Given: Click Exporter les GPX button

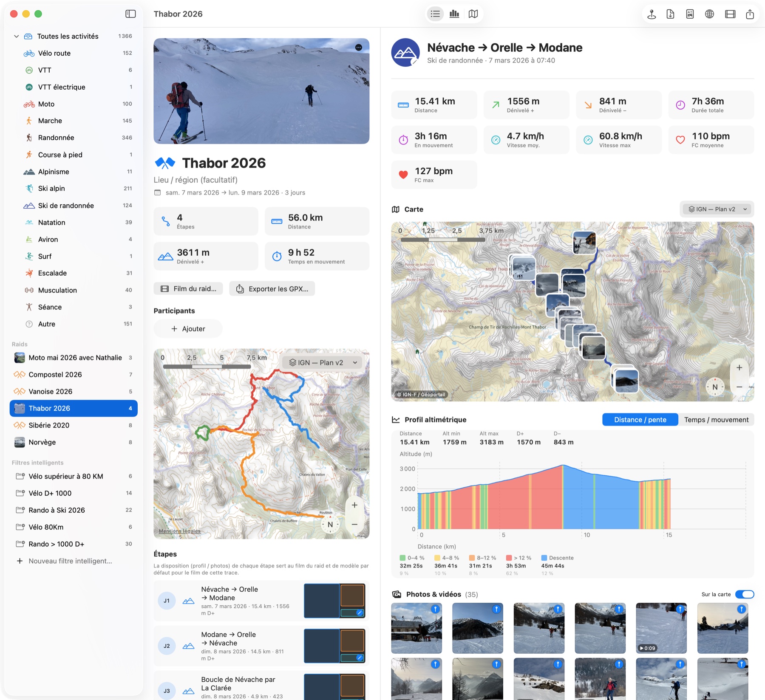Looking at the screenshot, I should coord(272,289).
